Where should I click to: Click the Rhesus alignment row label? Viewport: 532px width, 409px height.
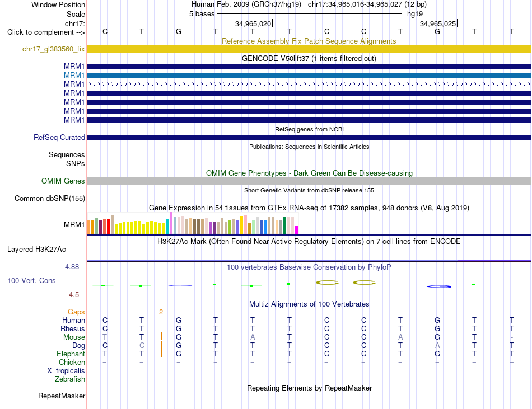pos(73,329)
